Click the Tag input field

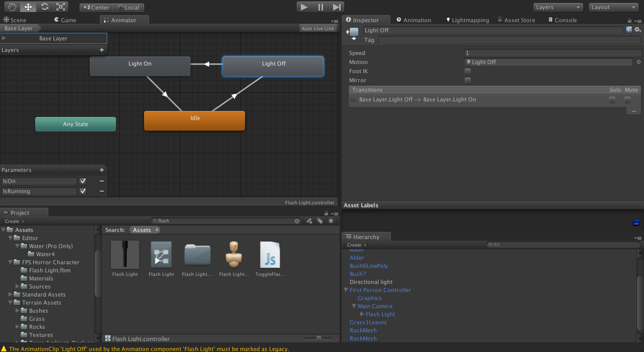click(509, 40)
